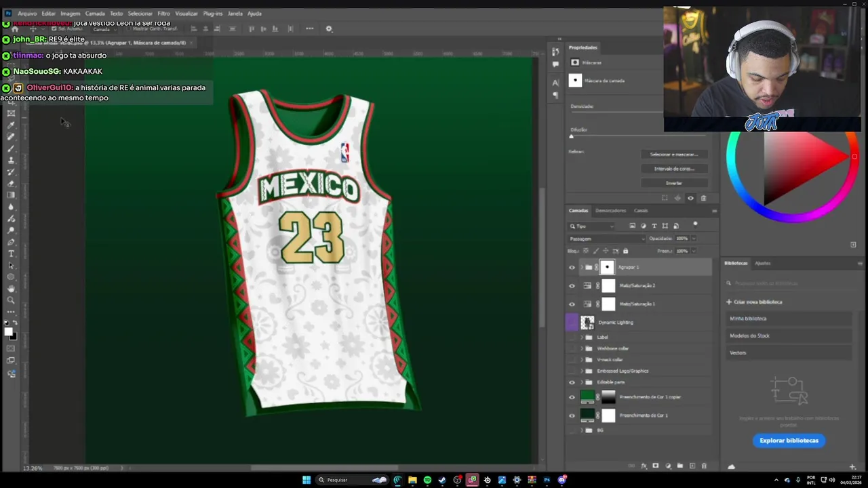Open the Filtro menu
868x488 pixels.
(x=164, y=14)
